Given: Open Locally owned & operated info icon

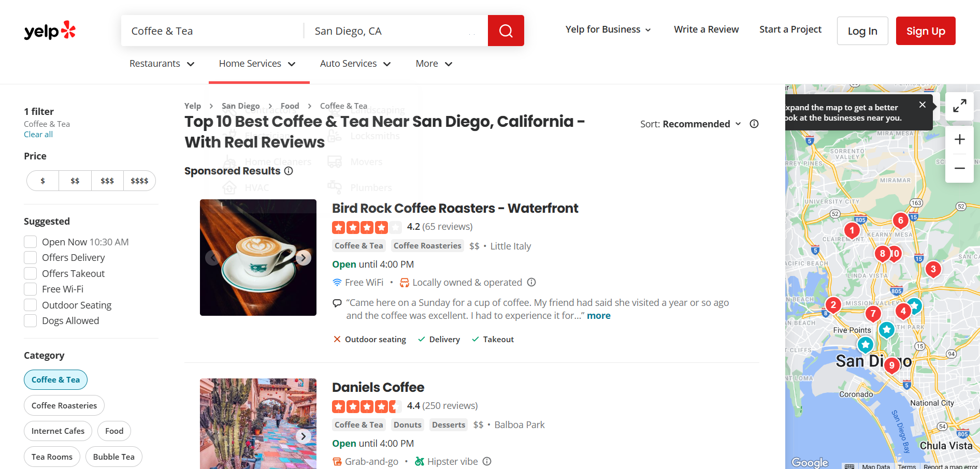Looking at the screenshot, I should pos(531,282).
